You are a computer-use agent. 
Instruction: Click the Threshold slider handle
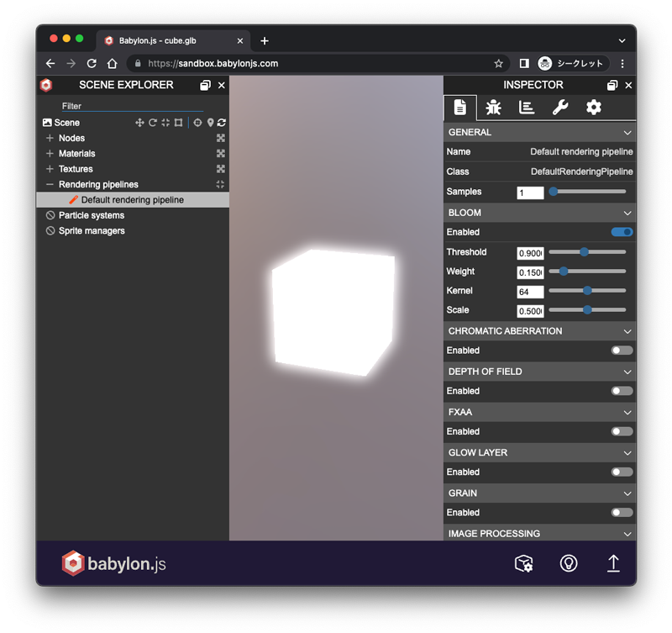(x=584, y=252)
